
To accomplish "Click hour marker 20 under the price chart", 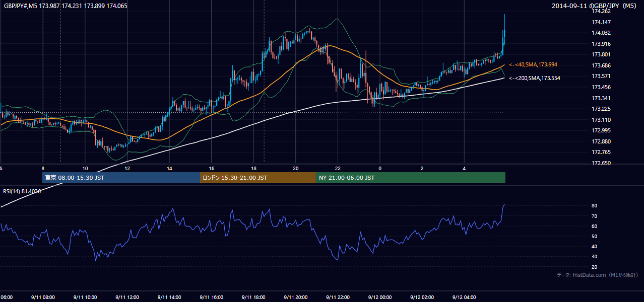I will point(296,168).
